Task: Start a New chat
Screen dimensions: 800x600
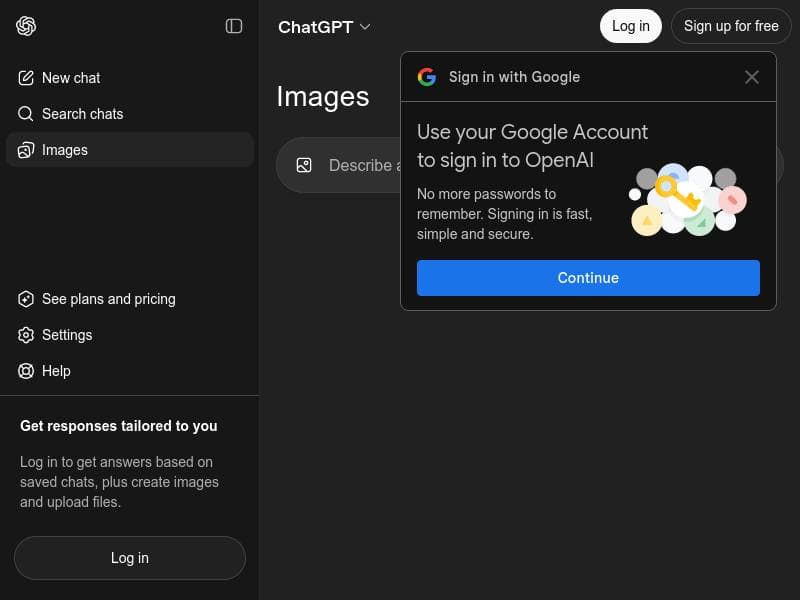Action: pyautogui.click(x=130, y=78)
